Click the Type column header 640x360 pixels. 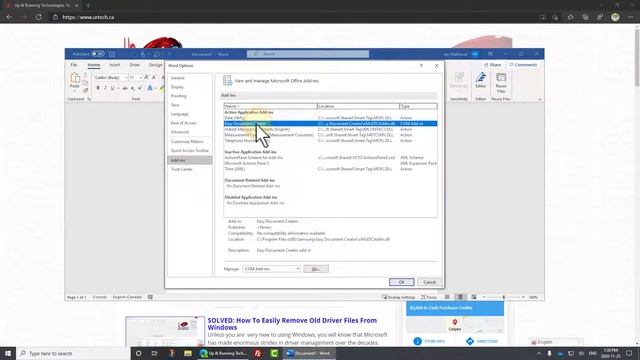pos(418,106)
